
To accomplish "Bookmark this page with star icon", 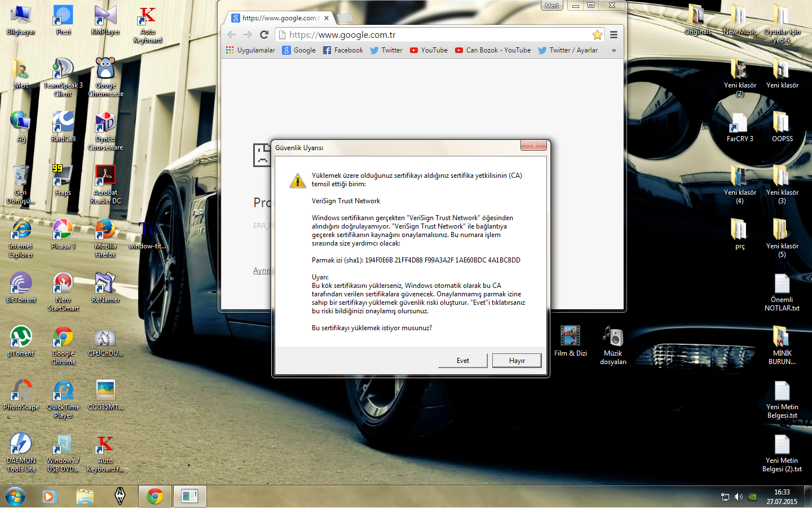I will [597, 35].
